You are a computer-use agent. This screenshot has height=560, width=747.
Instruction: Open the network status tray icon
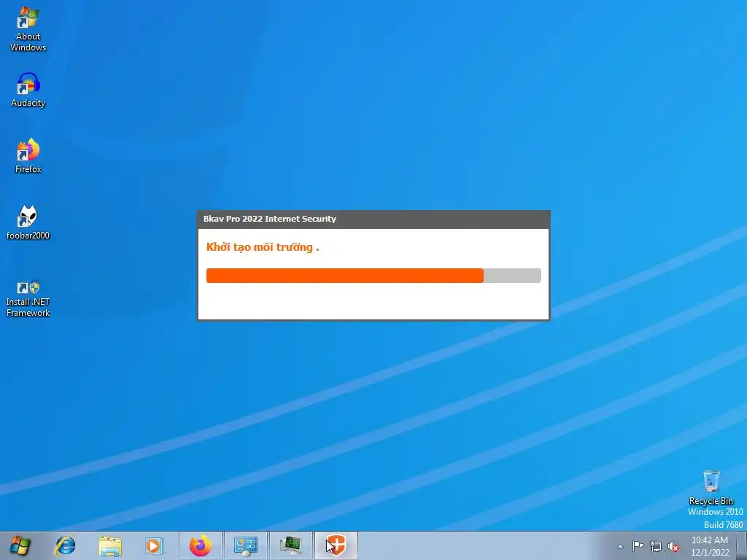(656, 546)
